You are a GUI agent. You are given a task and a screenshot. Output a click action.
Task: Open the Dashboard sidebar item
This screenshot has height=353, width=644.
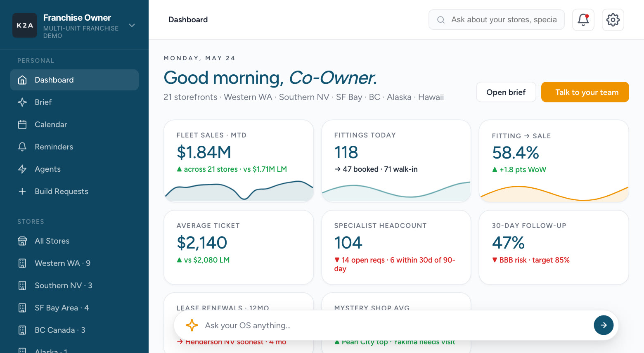74,80
